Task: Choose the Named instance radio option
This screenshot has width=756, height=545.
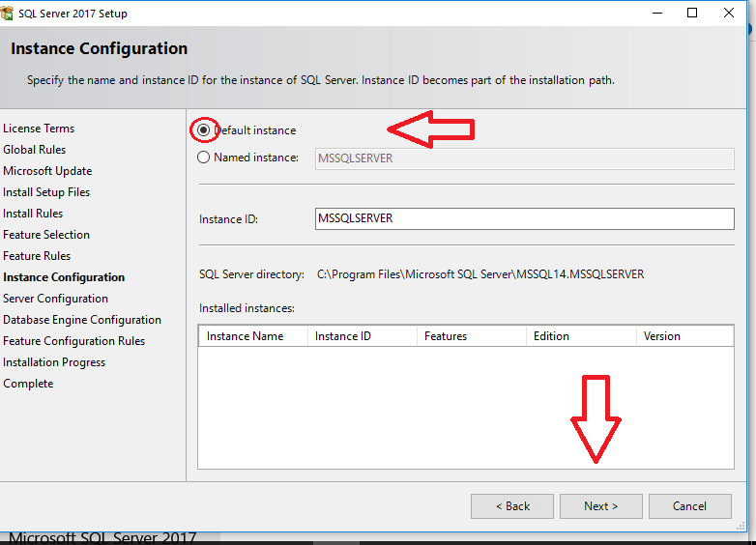Action: click(203, 158)
